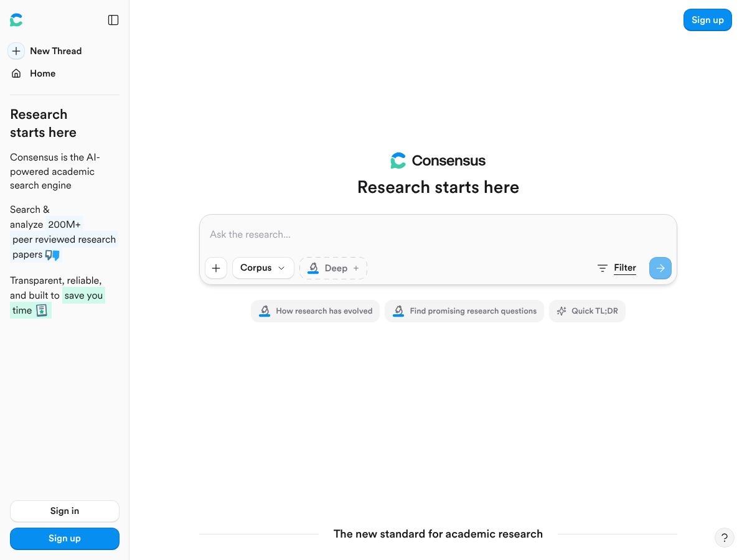Toggle the Deep search mode
The width and height of the screenshot is (747, 560).
point(333,268)
